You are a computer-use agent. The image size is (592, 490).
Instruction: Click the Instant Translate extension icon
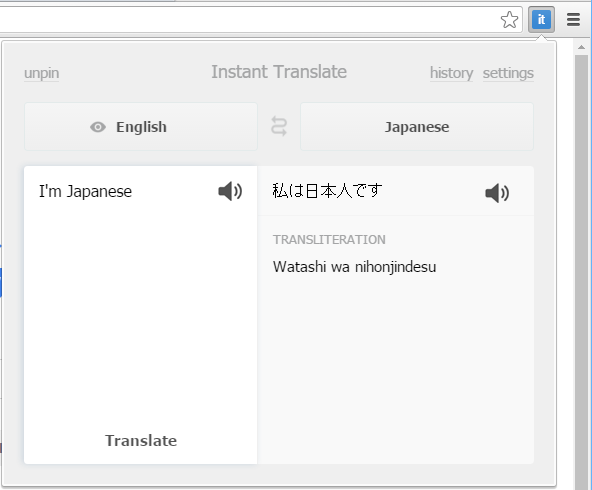541,19
